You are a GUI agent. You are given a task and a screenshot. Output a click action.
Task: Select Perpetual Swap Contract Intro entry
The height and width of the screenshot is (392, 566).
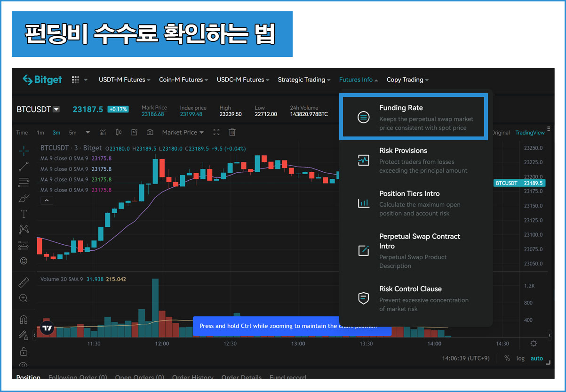tap(416, 251)
